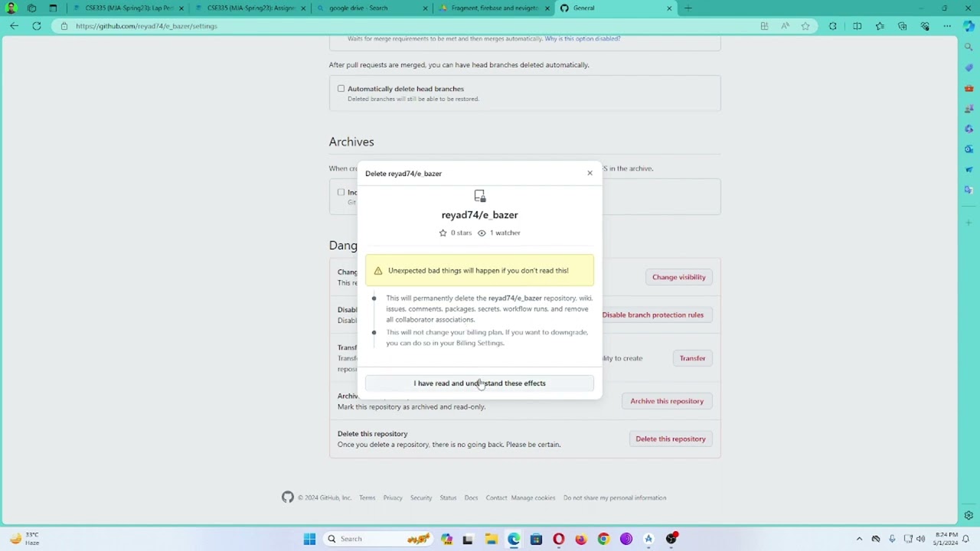Open a new browser tab with plus
The width and height of the screenshot is (980, 551).
point(688,8)
